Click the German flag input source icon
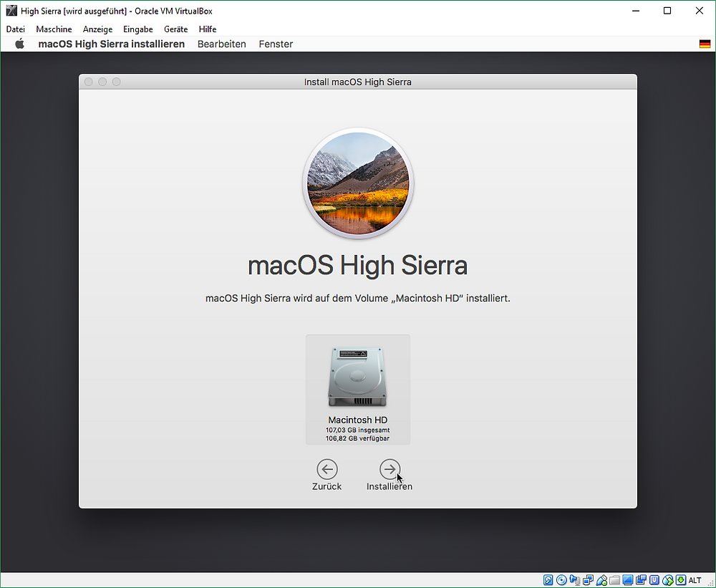The height and width of the screenshot is (588, 716). pos(705,44)
